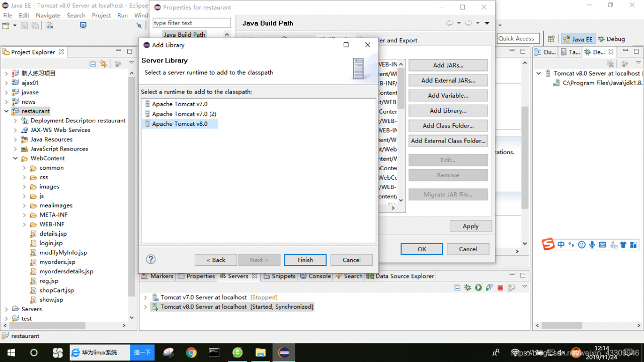Open the File menu
644x362 pixels.
8,15
